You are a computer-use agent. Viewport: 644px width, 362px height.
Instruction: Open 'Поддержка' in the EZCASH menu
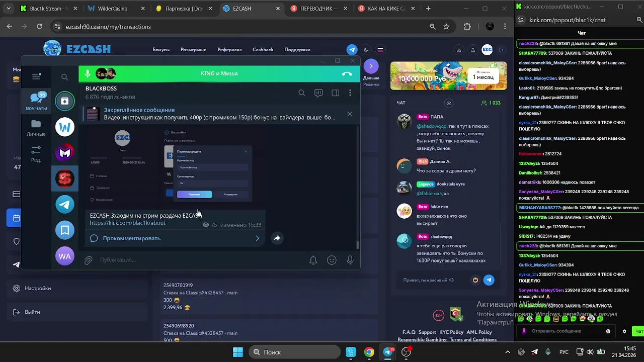(x=297, y=50)
